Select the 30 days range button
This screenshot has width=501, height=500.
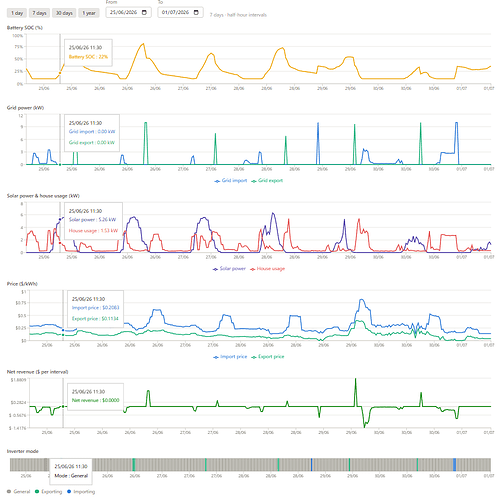(64, 13)
